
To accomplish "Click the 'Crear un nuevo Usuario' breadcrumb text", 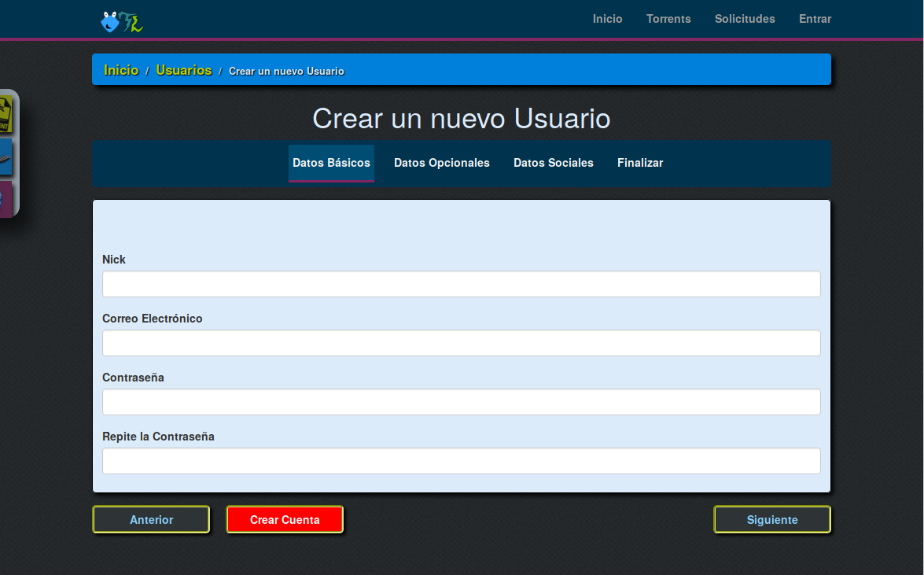I will (x=286, y=72).
